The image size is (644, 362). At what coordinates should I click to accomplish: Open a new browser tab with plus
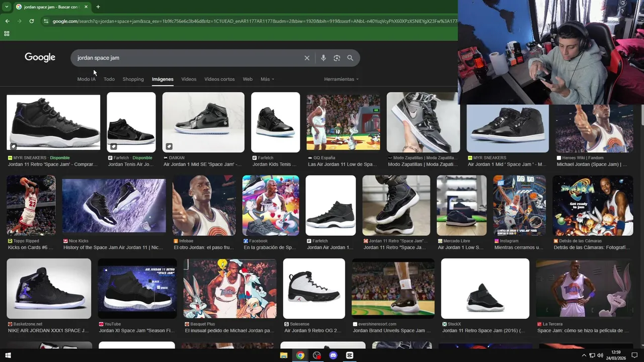98,7
